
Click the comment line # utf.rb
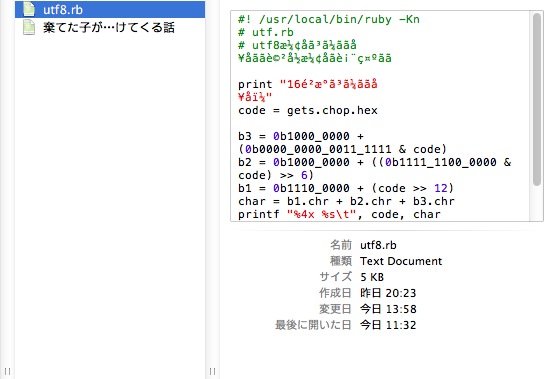[266, 32]
